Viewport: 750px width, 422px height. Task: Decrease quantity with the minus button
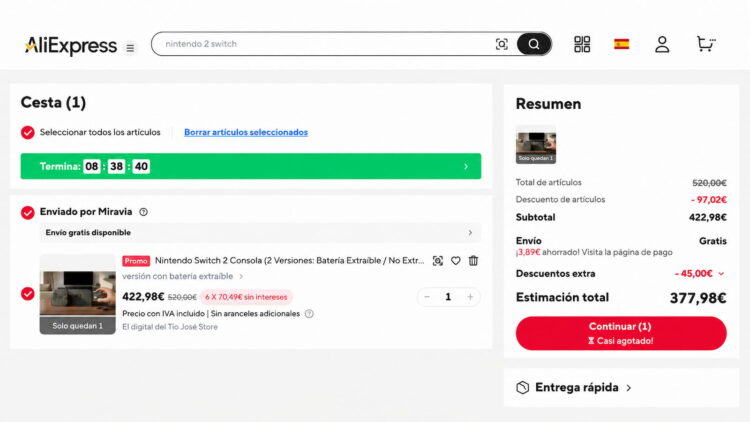427,297
